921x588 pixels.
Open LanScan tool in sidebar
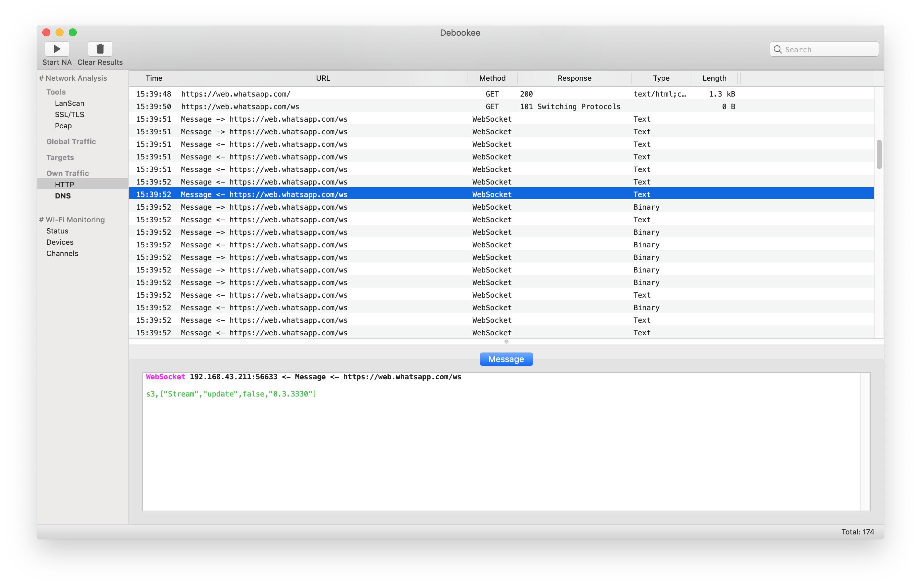pyautogui.click(x=69, y=103)
